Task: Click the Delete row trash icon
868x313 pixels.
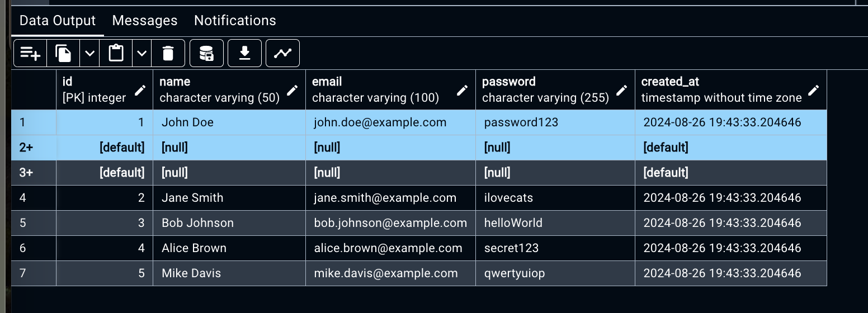Action: (x=168, y=53)
